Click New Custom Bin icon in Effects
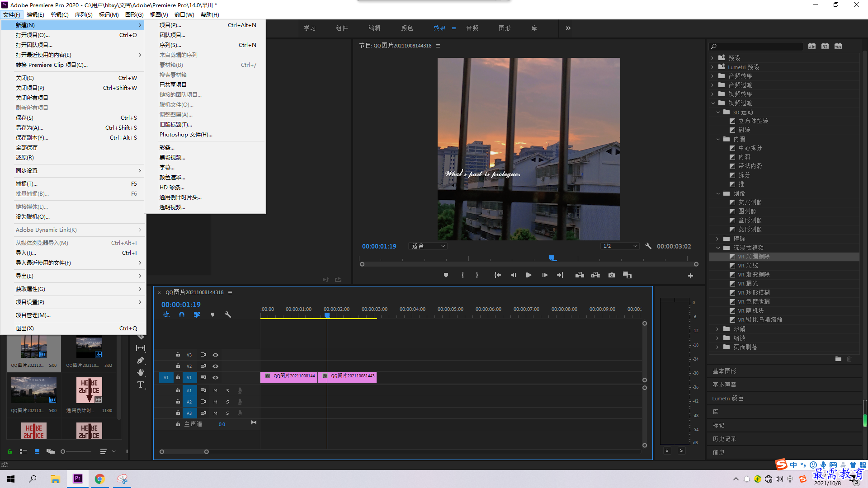The width and height of the screenshot is (868, 488). click(838, 359)
